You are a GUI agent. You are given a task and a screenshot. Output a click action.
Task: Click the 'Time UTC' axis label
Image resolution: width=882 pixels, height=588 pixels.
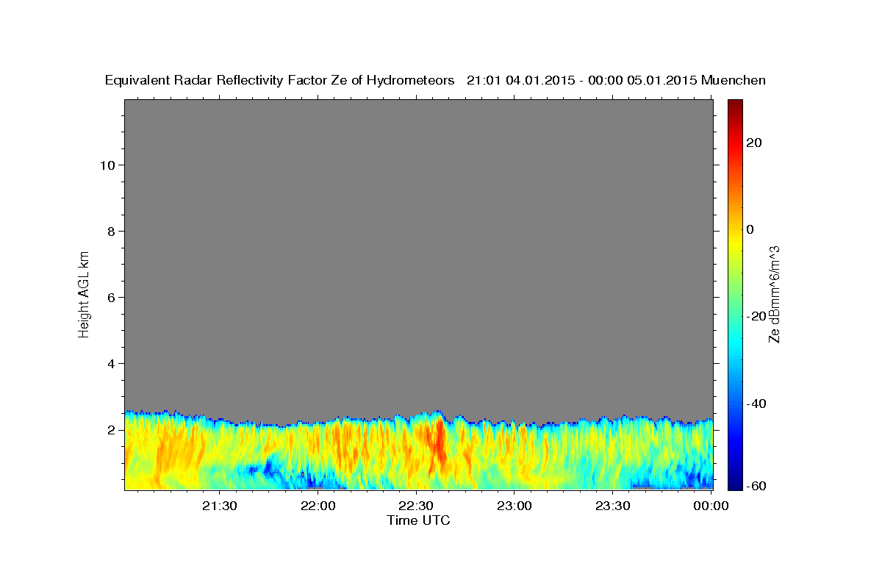tap(418, 520)
